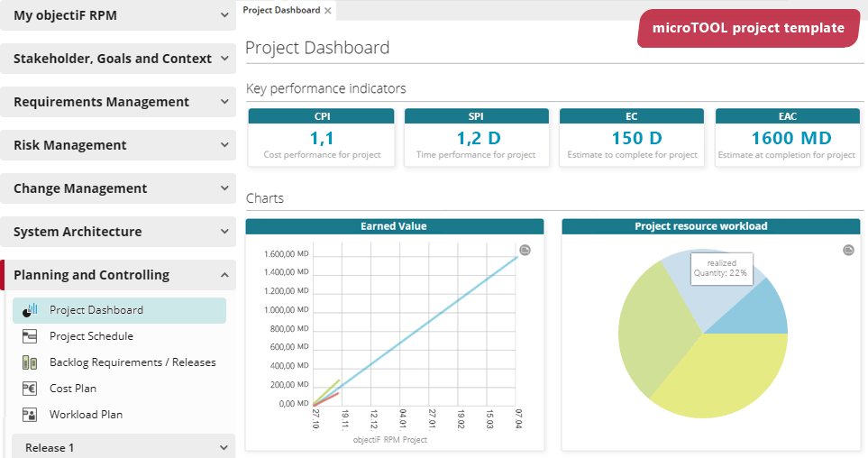868x458 pixels.
Task: Click the microTOOL project template button
Action: (x=748, y=28)
